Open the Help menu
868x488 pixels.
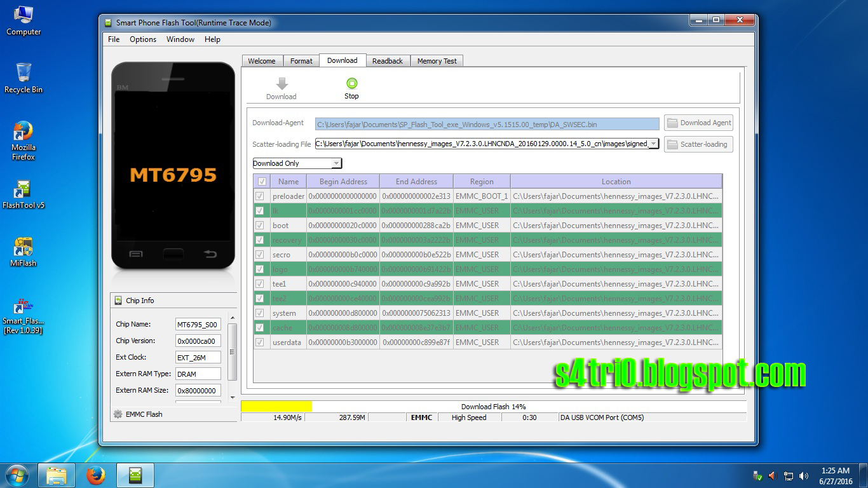pyautogui.click(x=212, y=39)
